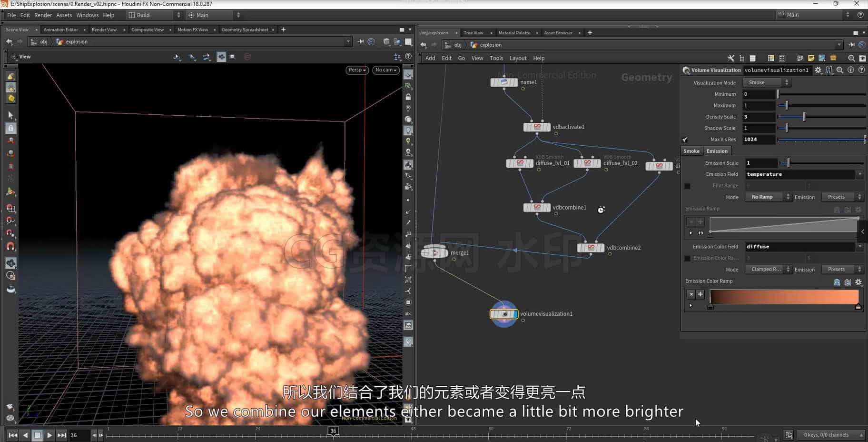This screenshot has height=442, width=868.
Task: Adjust the Density Scale slider
Action: (x=821, y=117)
